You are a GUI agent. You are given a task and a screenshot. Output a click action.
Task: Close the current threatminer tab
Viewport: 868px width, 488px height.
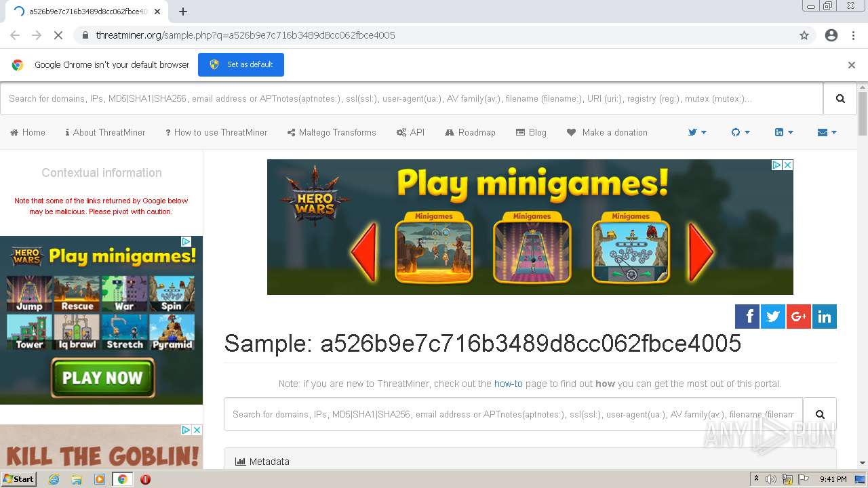[157, 12]
